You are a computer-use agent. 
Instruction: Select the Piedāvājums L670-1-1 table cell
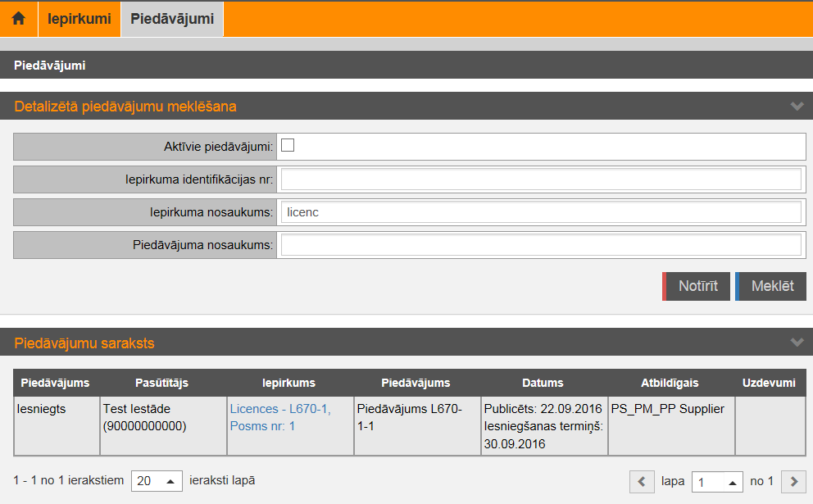point(416,417)
